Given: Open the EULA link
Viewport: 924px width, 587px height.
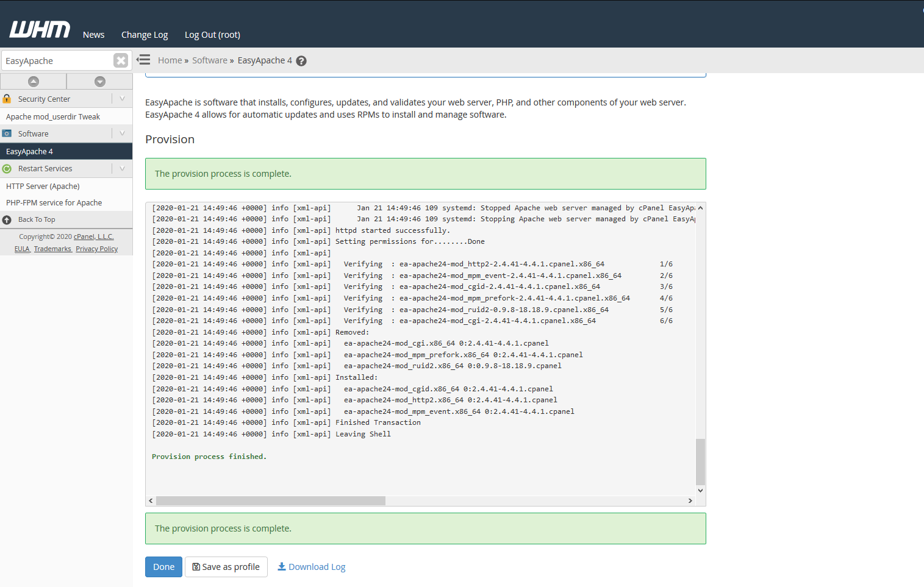Looking at the screenshot, I should coord(23,249).
